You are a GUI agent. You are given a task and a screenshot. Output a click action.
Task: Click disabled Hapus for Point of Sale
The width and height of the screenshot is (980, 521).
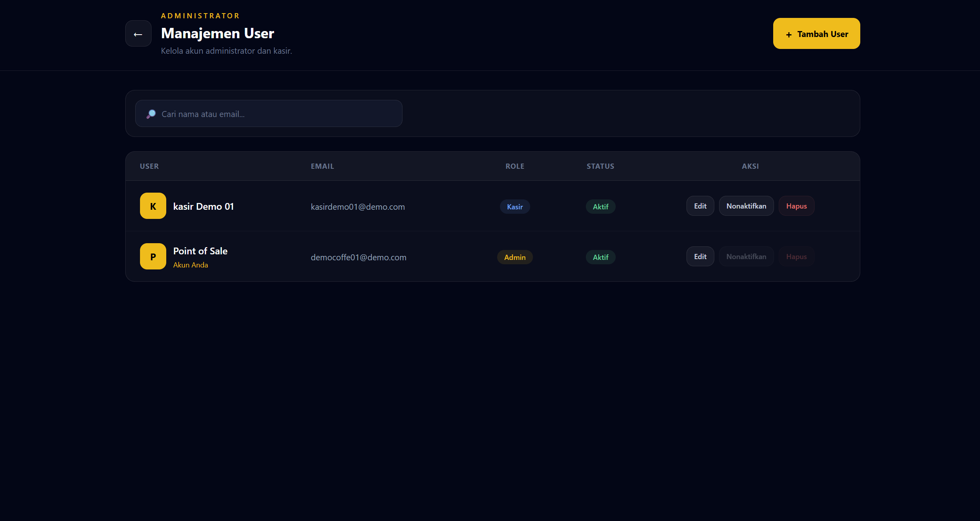[x=797, y=256]
